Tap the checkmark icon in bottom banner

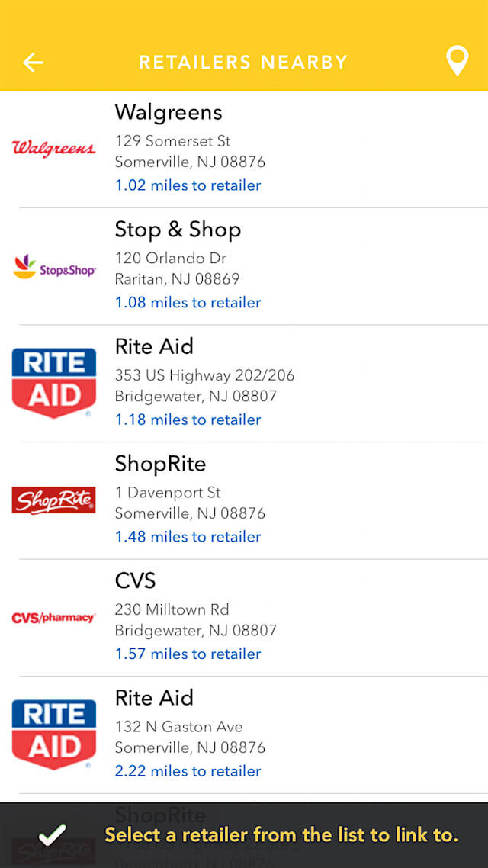52,834
